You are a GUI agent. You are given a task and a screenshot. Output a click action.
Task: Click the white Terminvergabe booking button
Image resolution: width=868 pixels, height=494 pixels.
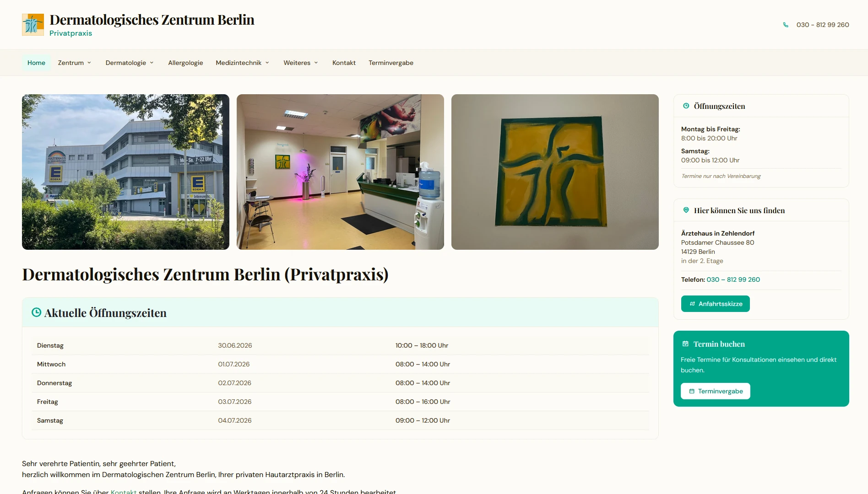point(715,391)
